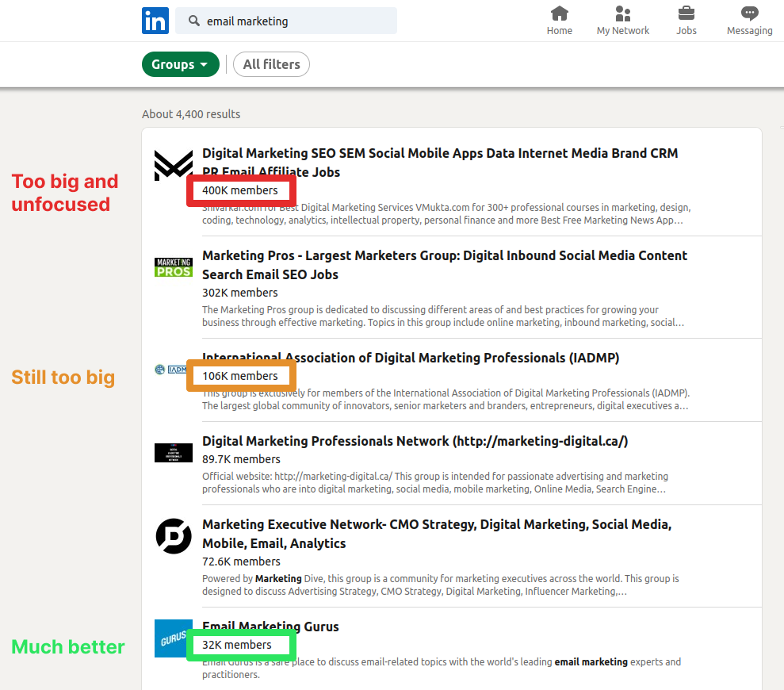Open Marketing Pros Largest Marketers Group title

(445, 265)
